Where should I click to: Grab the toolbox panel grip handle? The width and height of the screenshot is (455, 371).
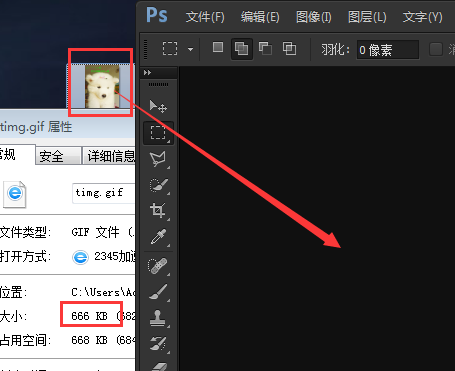pos(158,85)
